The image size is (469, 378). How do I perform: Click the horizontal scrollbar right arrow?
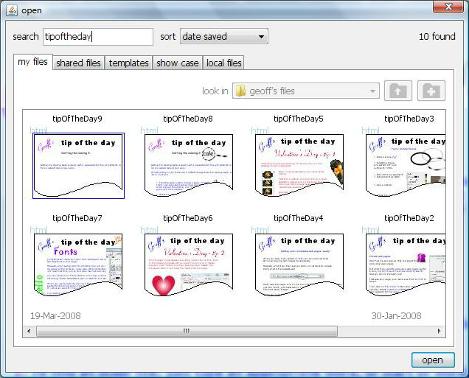pyautogui.click(x=439, y=331)
